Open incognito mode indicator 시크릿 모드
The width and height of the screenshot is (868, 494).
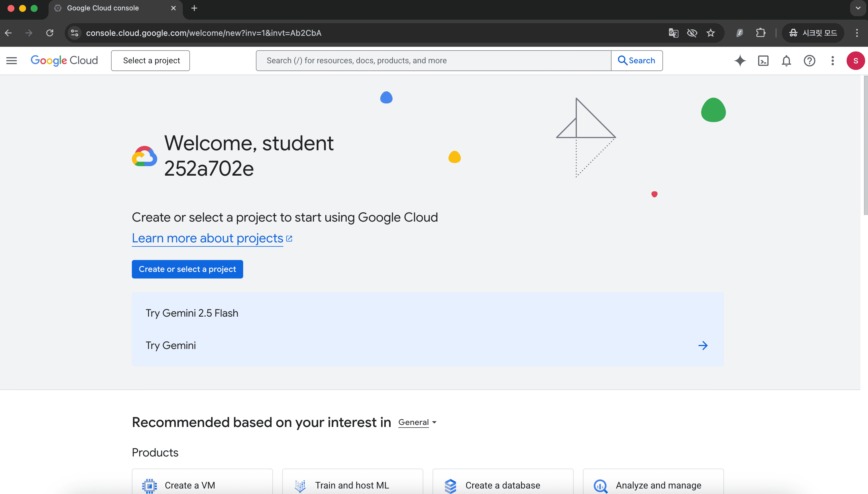(x=813, y=33)
